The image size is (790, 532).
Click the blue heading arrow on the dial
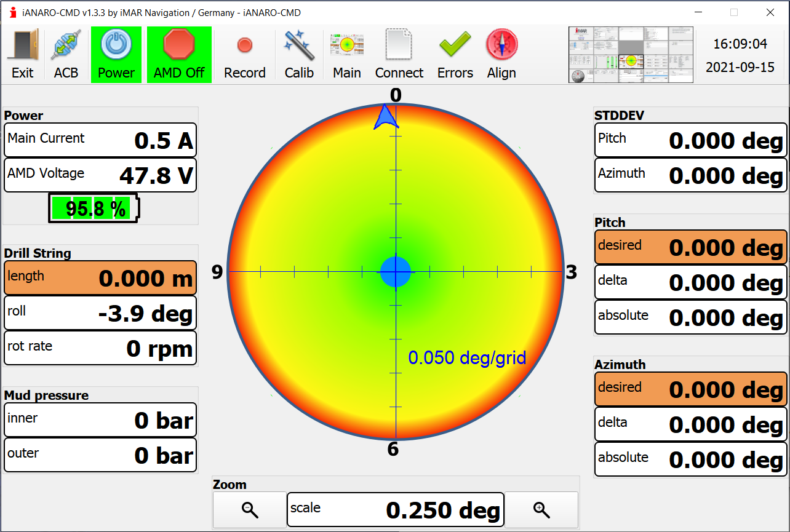click(x=386, y=117)
